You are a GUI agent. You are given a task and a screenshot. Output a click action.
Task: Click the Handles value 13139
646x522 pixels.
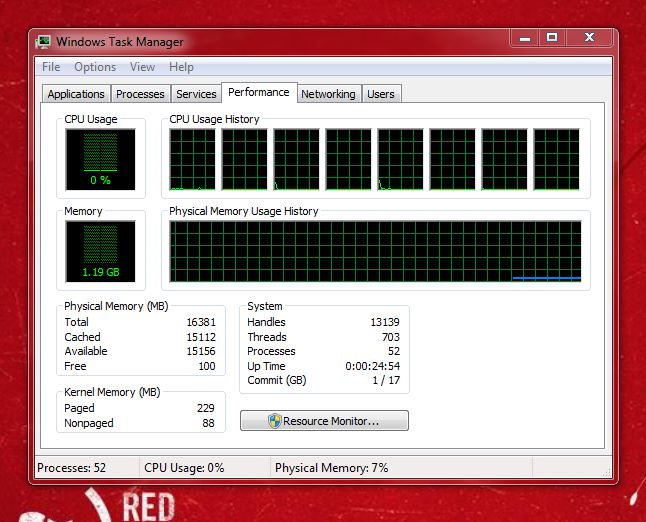tap(385, 322)
